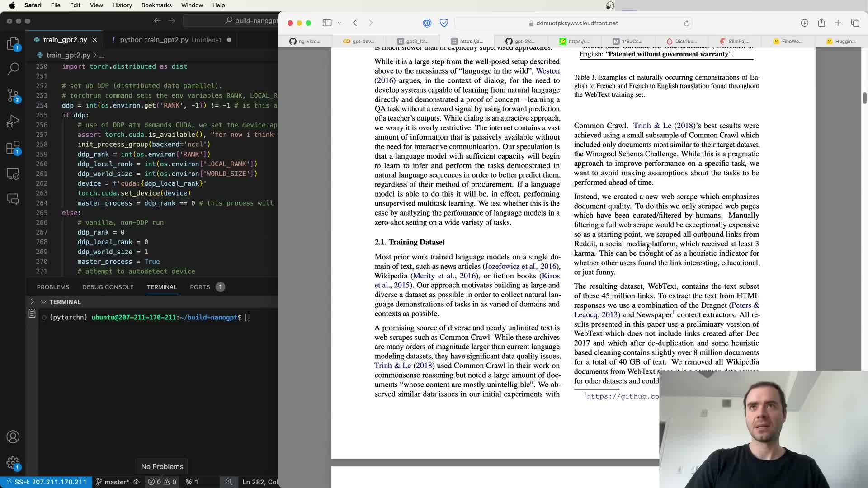Click the SSH remote status indicator
This screenshot has width=868, height=488.
pos(46,482)
